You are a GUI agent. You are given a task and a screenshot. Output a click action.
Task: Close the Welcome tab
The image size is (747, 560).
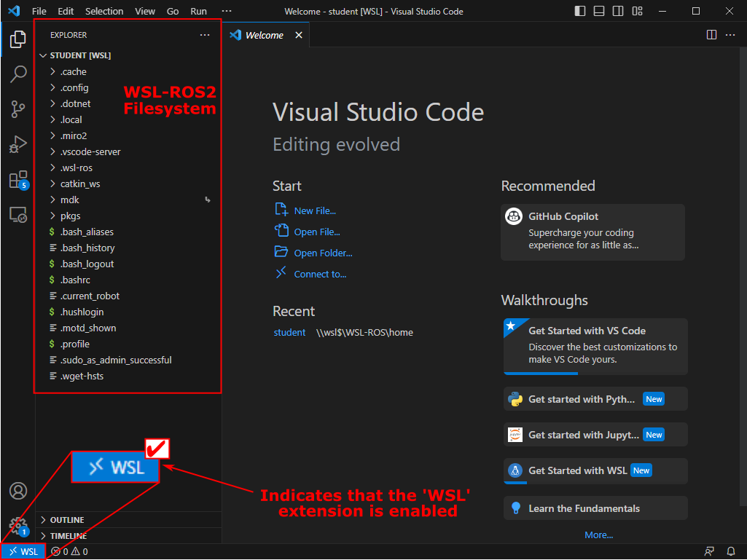(x=299, y=35)
